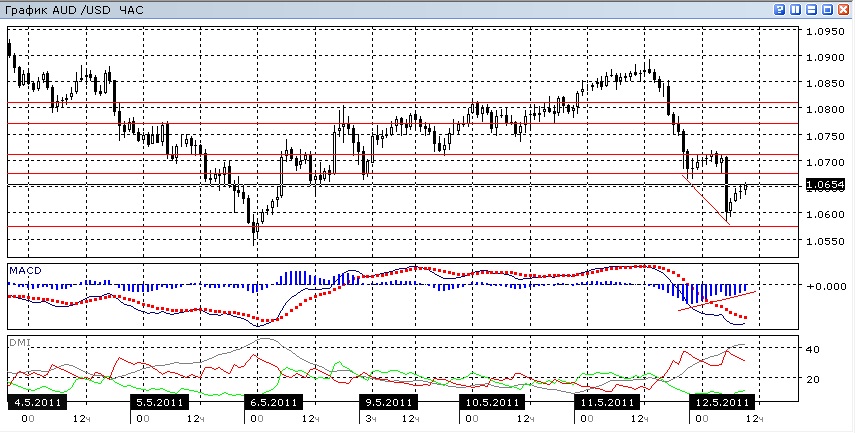Click the DMI scale value 20
855x433 pixels.
point(813,379)
